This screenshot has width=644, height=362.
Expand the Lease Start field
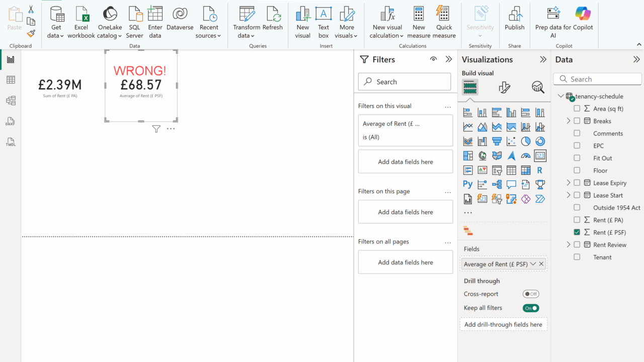tap(569, 195)
